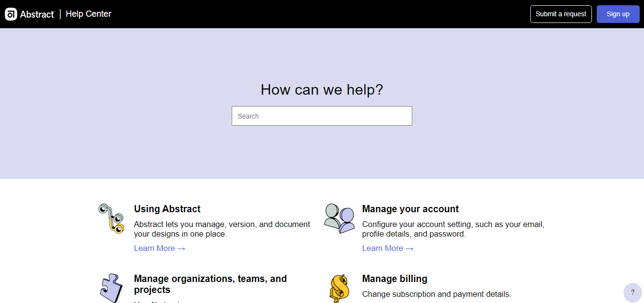Click the branch icon for Using Abstract
Image resolution: width=644 pixels, height=303 pixels.
click(111, 218)
